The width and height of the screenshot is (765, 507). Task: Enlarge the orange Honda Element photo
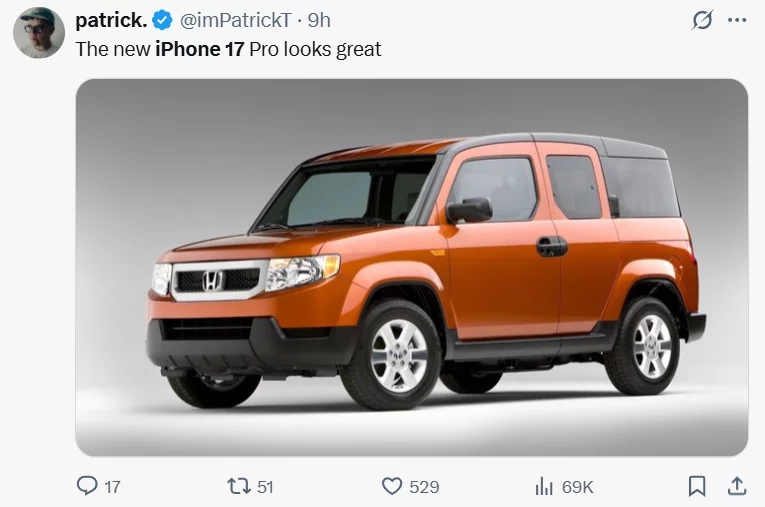(412, 267)
